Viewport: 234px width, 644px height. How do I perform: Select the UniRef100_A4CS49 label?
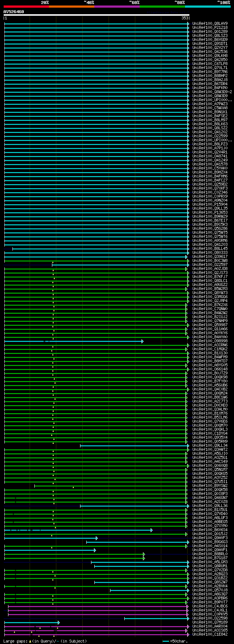click(210, 461)
